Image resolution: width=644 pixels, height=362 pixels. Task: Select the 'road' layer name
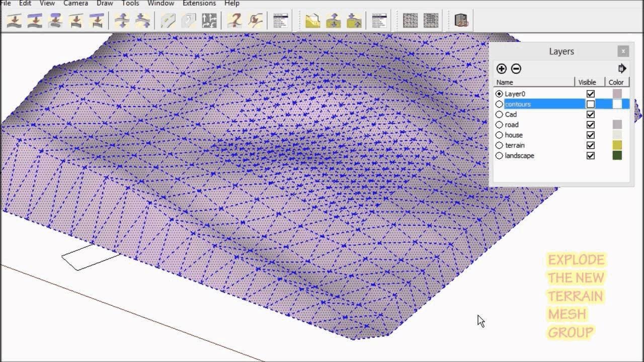(x=512, y=125)
